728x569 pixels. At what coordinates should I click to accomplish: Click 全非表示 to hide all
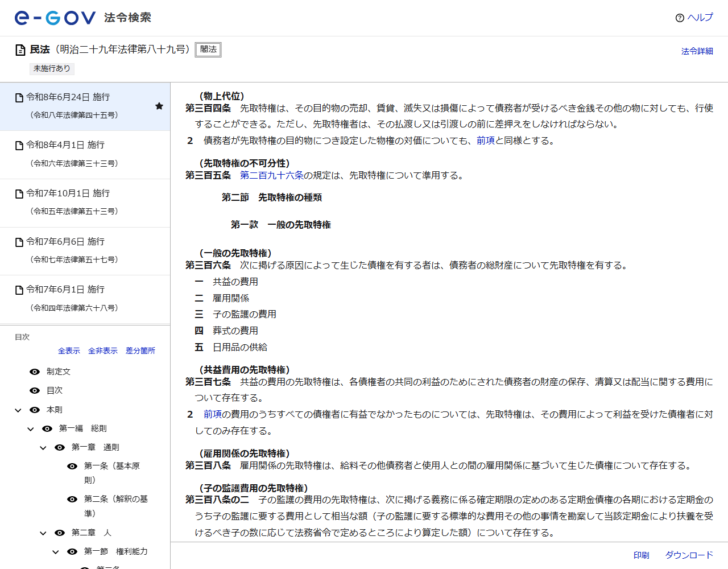(103, 351)
